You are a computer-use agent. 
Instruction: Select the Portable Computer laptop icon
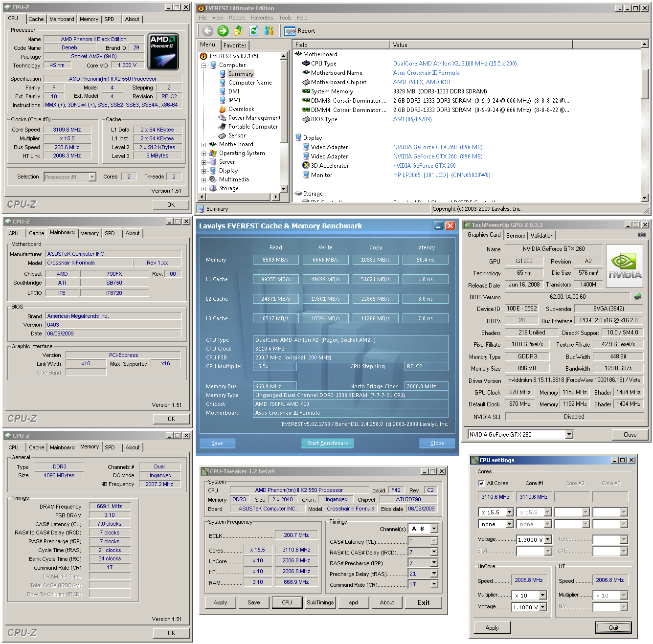pyautogui.click(x=223, y=127)
